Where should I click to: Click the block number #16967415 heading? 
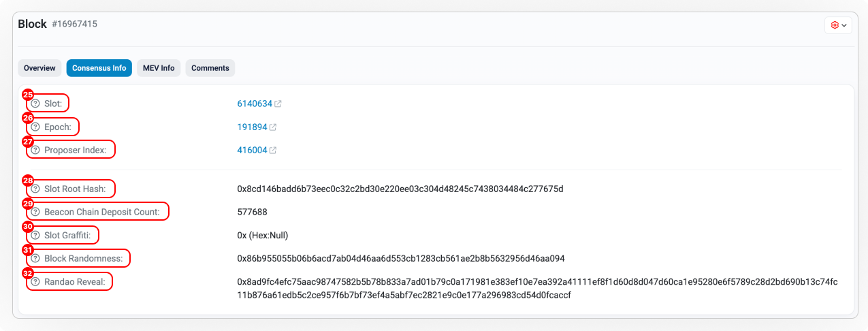click(x=74, y=24)
